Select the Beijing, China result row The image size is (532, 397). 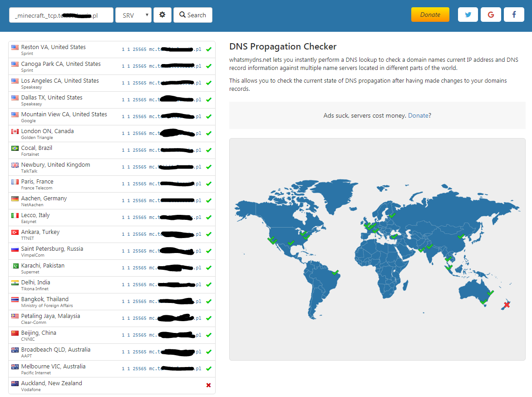(x=112, y=335)
